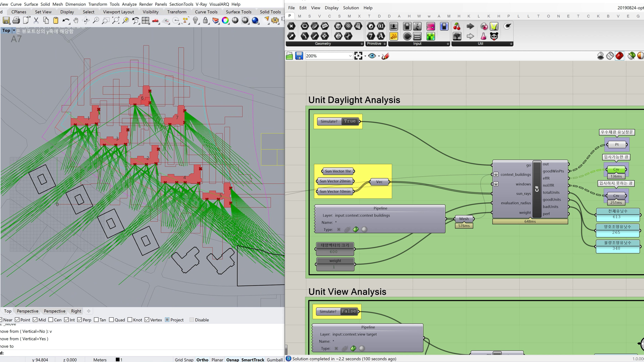Viewport: 644px width, 362px height.
Task: Toggle the Point osnap checkbox
Action: point(17,320)
